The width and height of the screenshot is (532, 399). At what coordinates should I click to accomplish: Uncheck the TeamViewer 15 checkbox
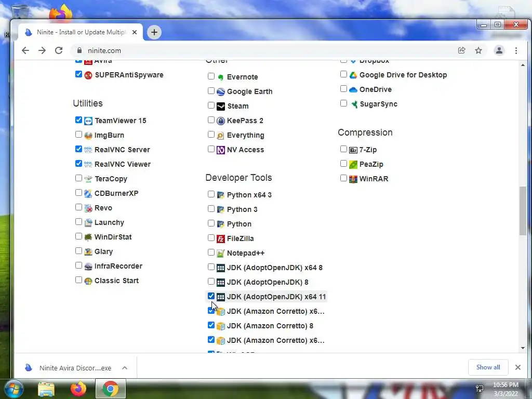click(78, 120)
